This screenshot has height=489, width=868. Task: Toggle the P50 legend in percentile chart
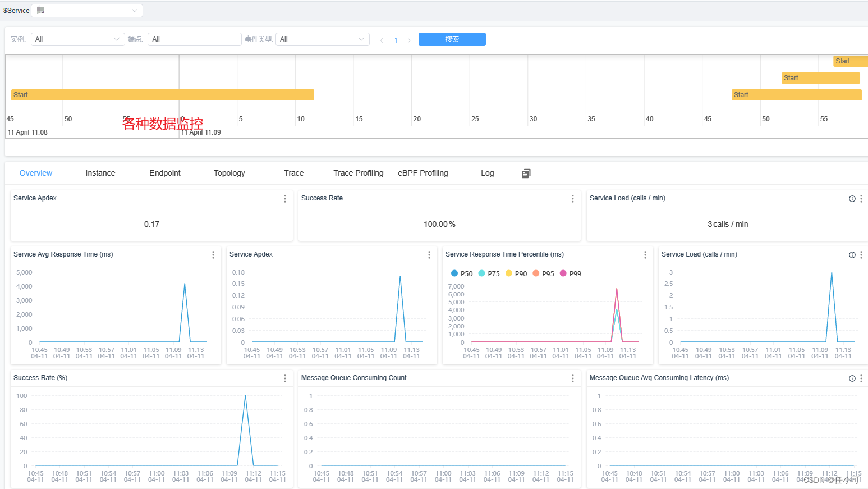pyautogui.click(x=462, y=273)
